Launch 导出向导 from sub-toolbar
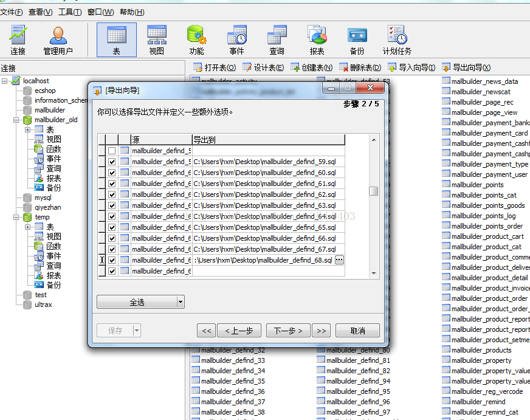 click(x=466, y=67)
